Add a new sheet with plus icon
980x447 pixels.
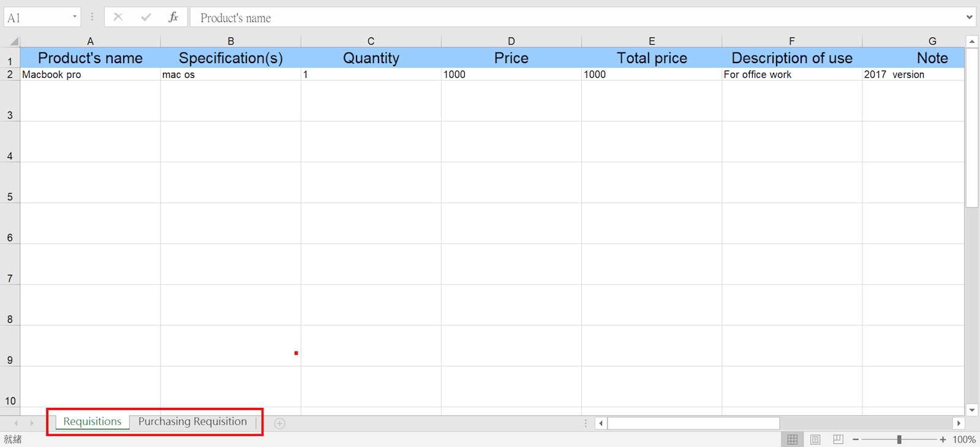pyautogui.click(x=280, y=423)
